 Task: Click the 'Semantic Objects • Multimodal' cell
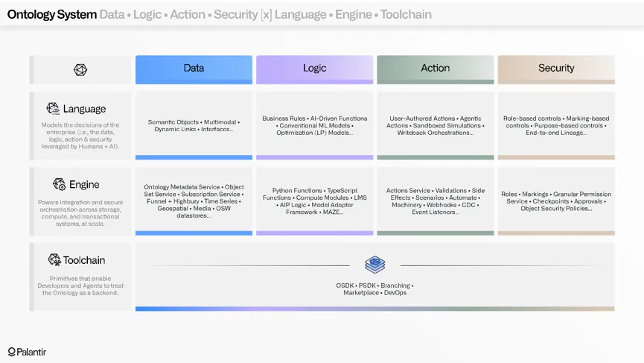tap(194, 125)
